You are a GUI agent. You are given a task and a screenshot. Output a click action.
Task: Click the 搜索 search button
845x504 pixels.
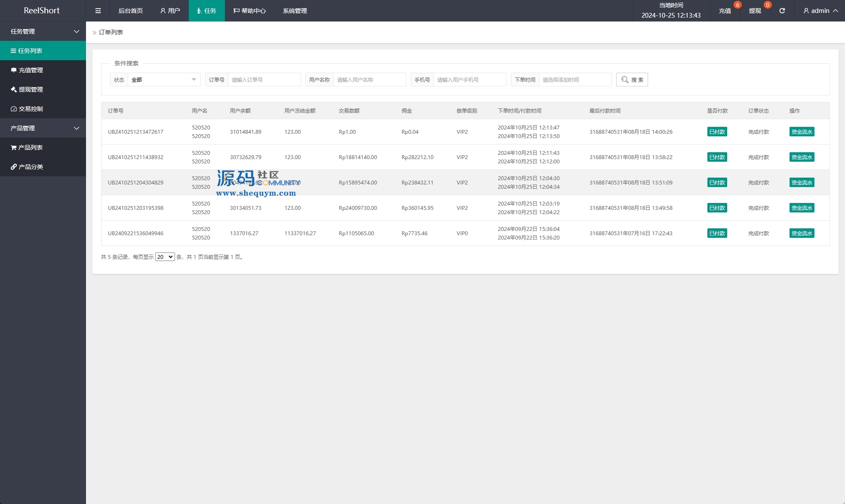click(632, 80)
